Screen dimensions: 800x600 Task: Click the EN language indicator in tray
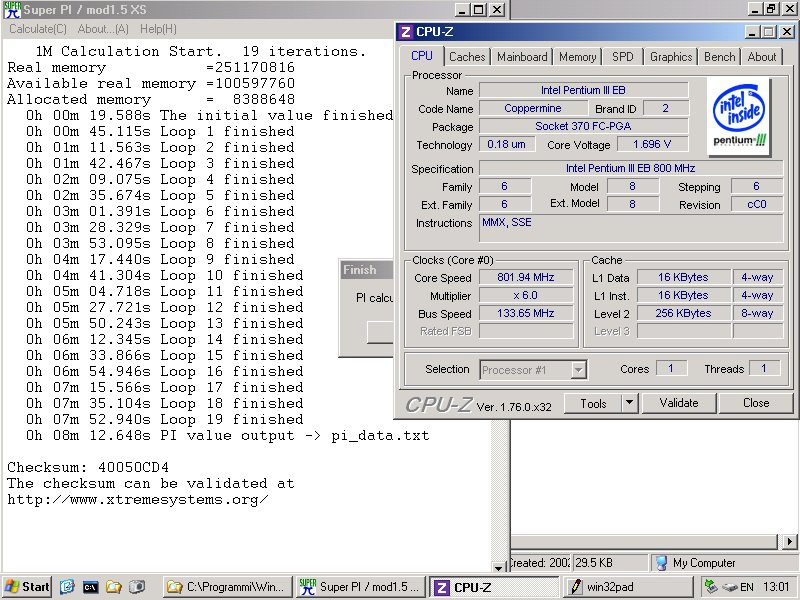pyautogui.click(x=746, y=587)
